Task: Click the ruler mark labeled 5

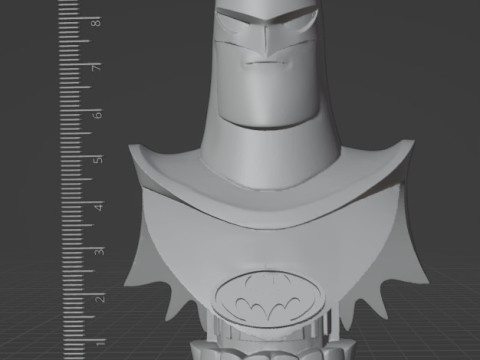Action: click(x=98, y=160)
